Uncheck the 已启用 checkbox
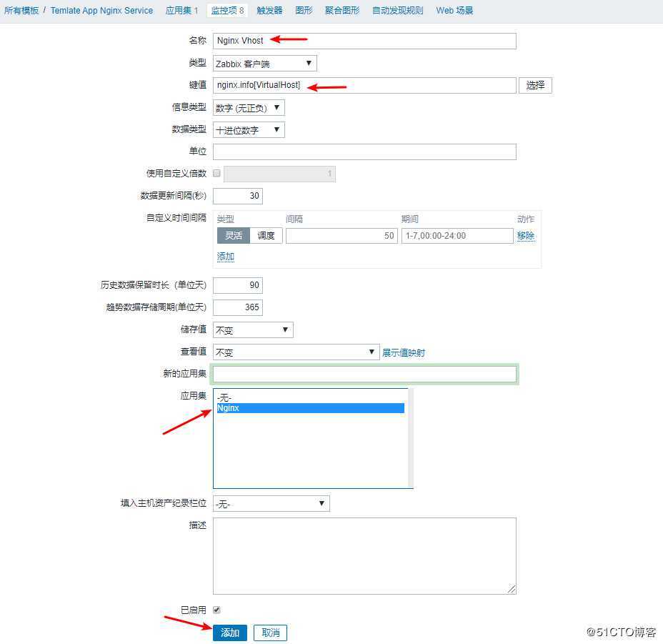This screenshot has height=644, width=663. (216, 610)
